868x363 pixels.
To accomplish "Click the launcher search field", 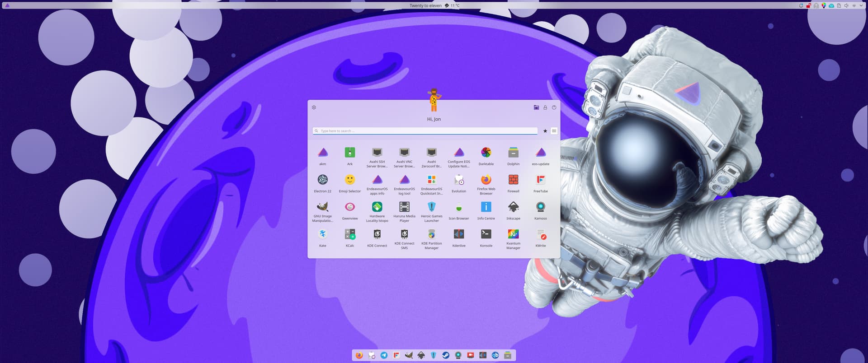I will tap(425, 131).
